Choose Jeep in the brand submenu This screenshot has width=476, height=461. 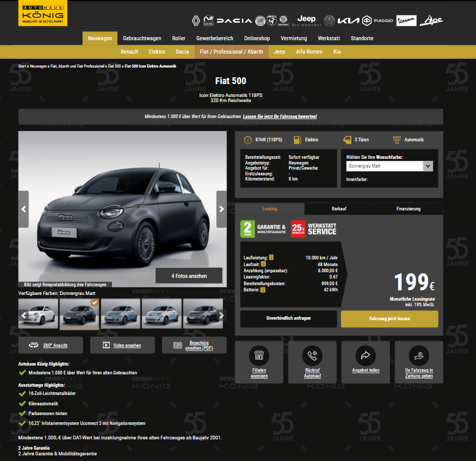(x=280, y=52)
